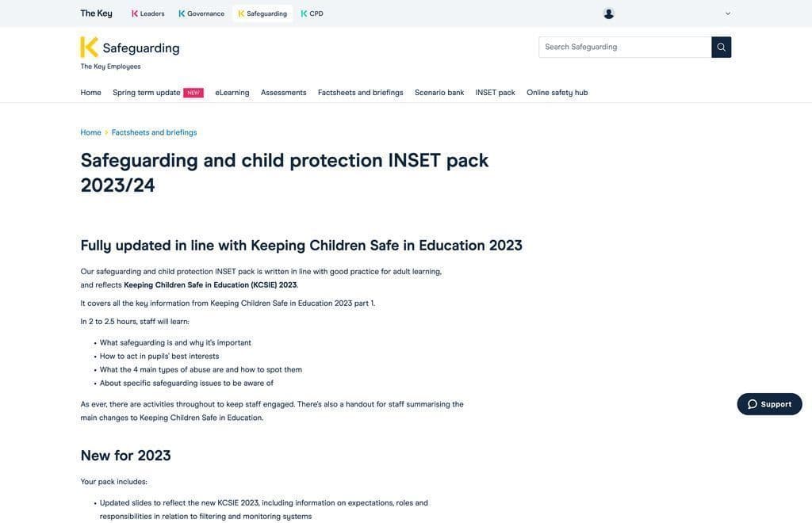Expand the account dropdown chevron
Image resolution: width=812 pixels, height=523 pixels.
coord(728,13)
